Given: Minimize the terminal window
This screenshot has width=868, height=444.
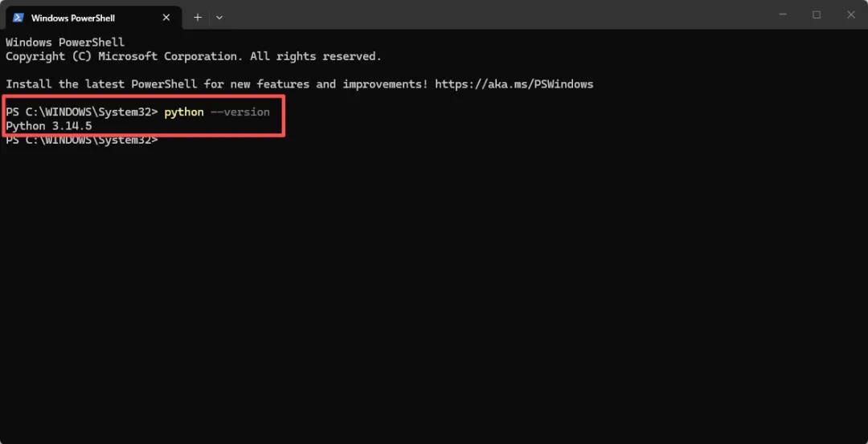Looking at the screenshot, I should click(x=783, y=15).
